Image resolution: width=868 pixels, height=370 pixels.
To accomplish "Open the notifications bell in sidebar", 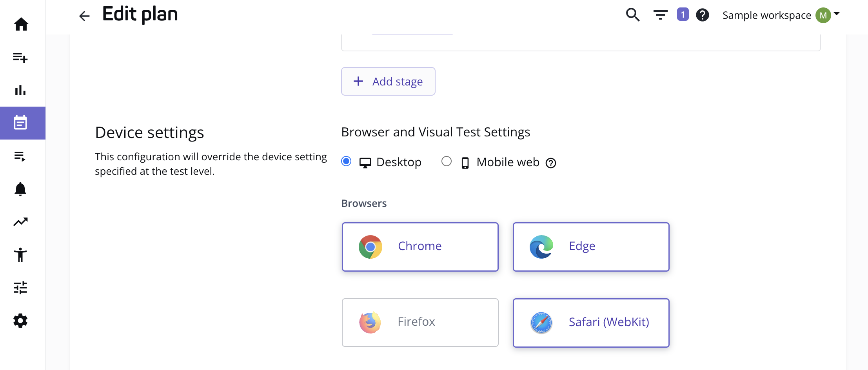I will (20, 189).
